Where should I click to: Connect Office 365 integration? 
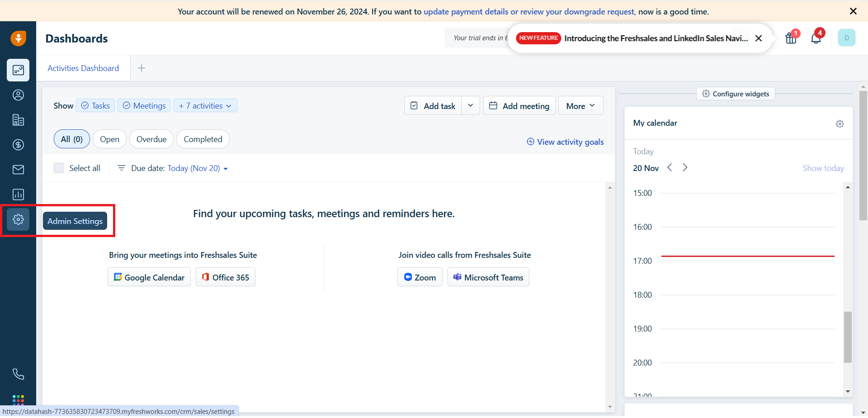coord(226,277)
